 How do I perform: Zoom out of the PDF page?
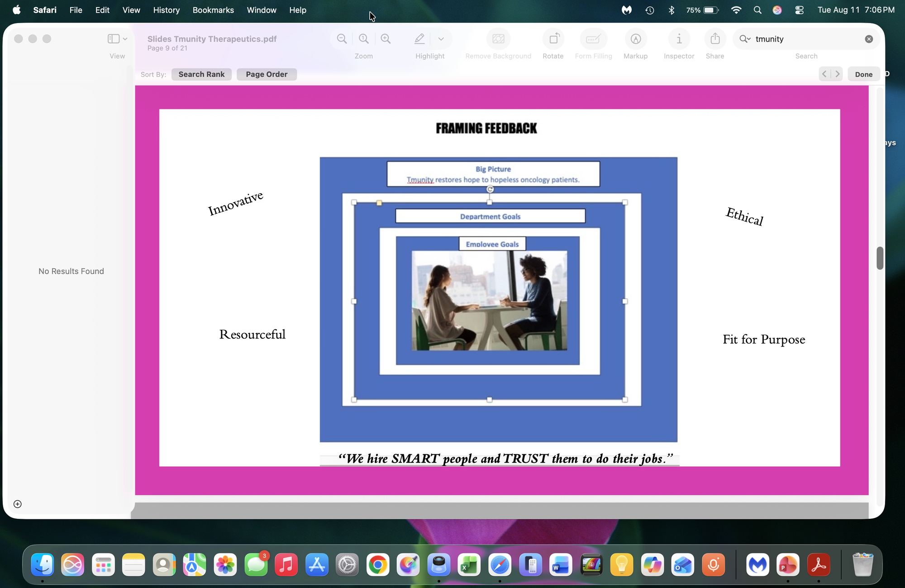342,39
